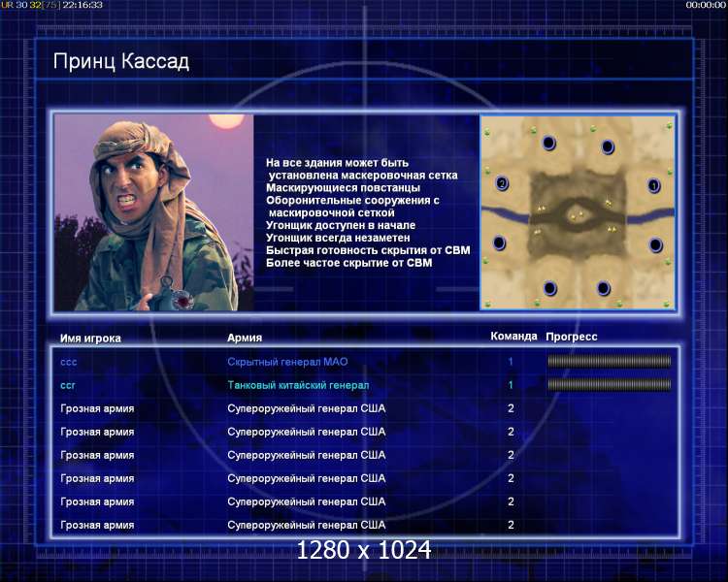
Task: Click the 'Армия' column header
Action: 245,338
